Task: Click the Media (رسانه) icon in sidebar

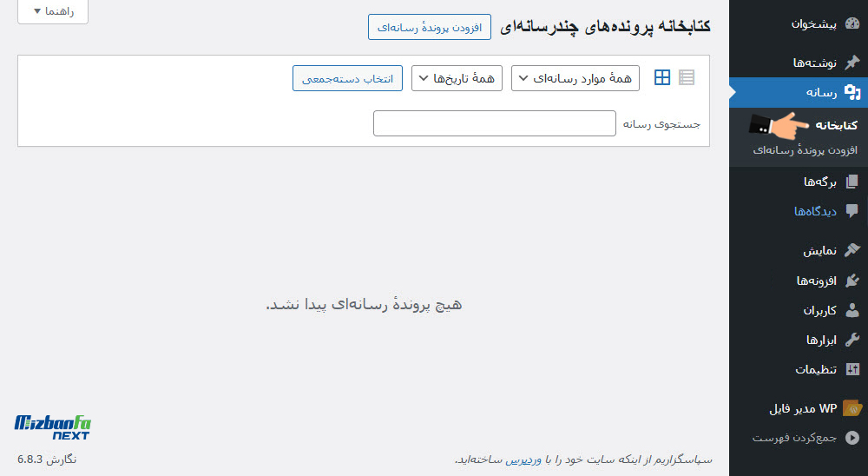Action: coord(852,92)
